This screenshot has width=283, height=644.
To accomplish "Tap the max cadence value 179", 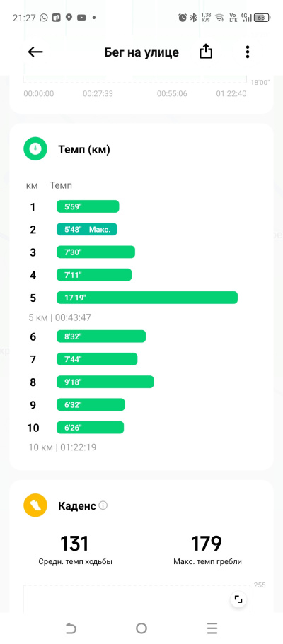I will pos(207,544).
